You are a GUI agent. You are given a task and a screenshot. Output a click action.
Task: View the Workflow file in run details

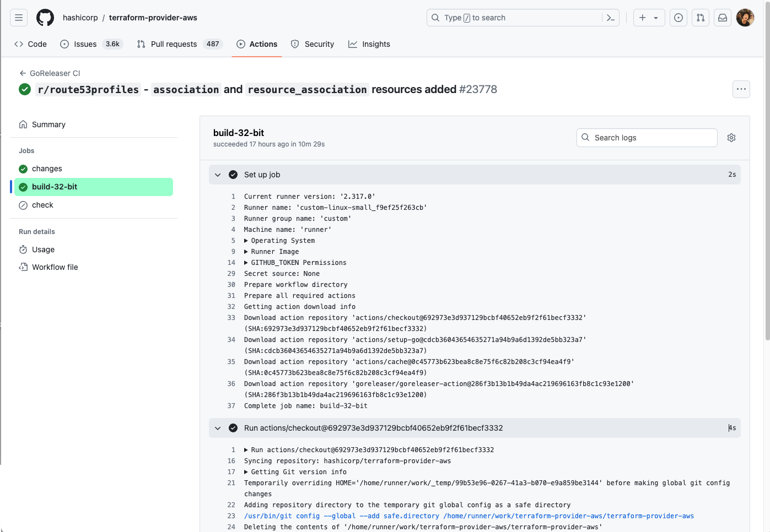point(55,267)
